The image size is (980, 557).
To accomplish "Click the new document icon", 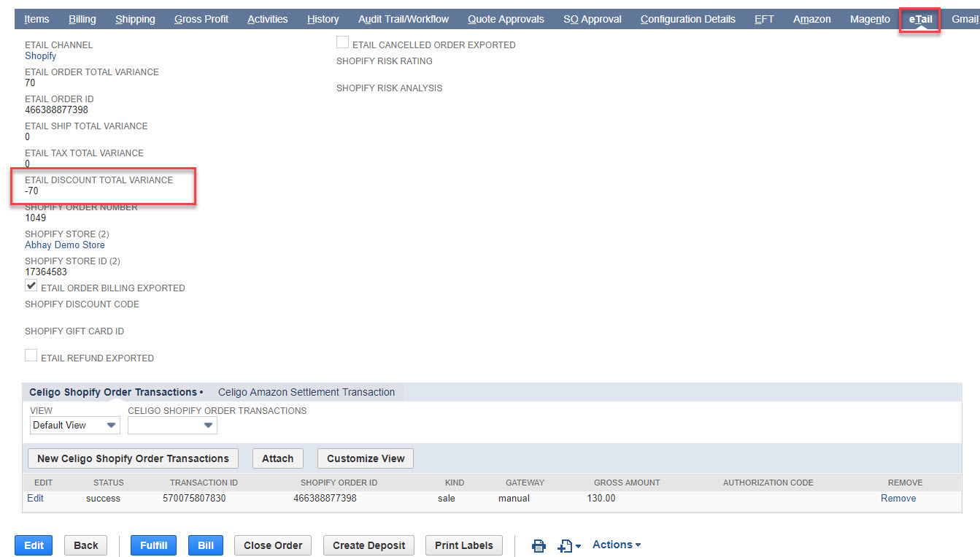I will (568, 545).
